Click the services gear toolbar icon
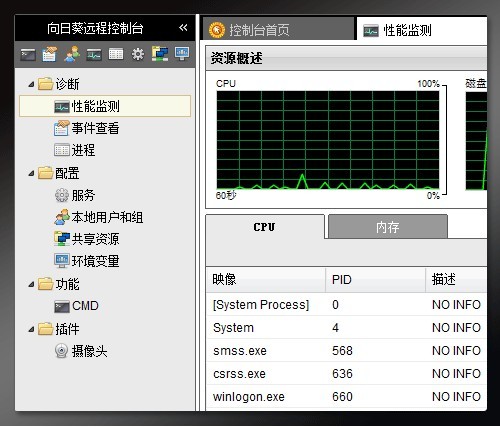The height and width of the screenshot is (427, 500). [x=138, y=54]
